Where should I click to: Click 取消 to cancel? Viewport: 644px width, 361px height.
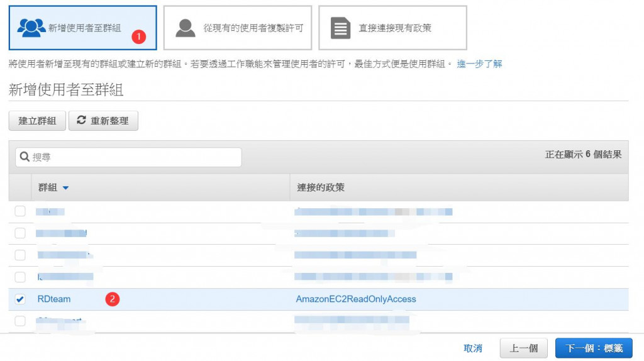(x=473, y=348)
